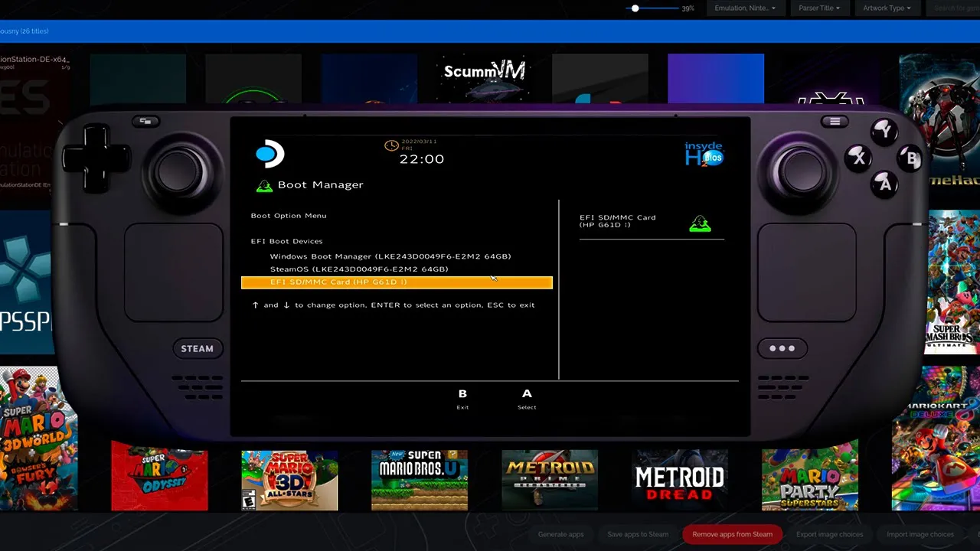
Task: Click the STEAM button on the Deck
Action: pyautogui.click(x=197, y=348)
